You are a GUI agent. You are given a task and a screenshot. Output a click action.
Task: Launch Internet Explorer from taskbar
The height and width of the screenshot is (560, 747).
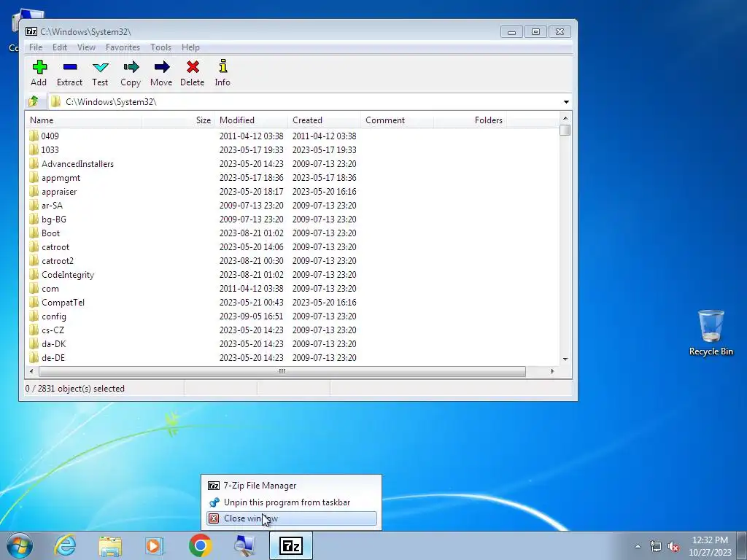point(65,545)
